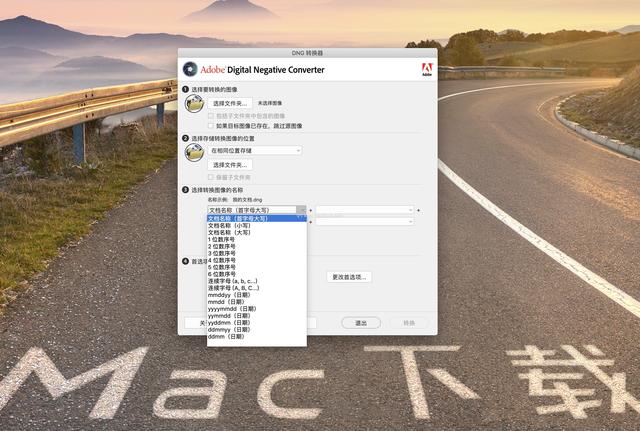This screenshot has width=640, height=431.
Task: Select 'yyyymmdd（日期）' date format
Action: 257,309
